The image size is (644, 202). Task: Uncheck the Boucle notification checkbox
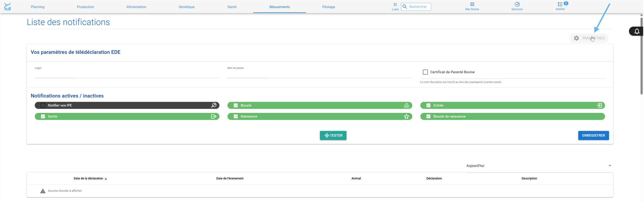pos(236,105)
